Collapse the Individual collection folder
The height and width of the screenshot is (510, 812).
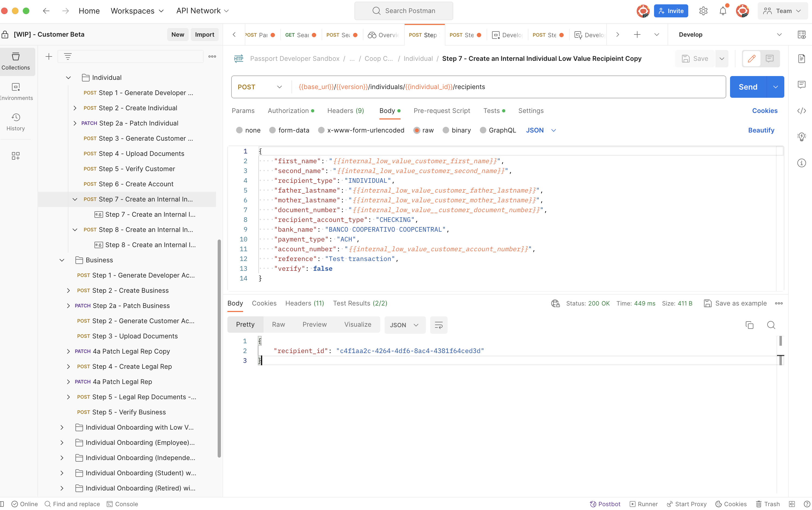[68, 77]
